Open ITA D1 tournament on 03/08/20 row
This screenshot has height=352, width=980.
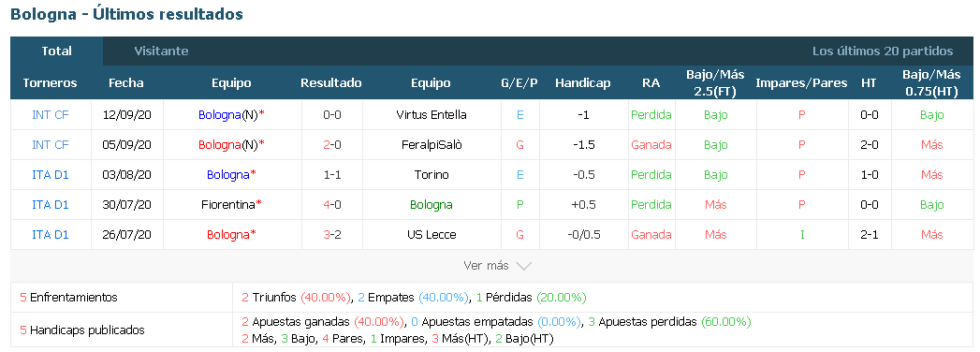[50, 175]
